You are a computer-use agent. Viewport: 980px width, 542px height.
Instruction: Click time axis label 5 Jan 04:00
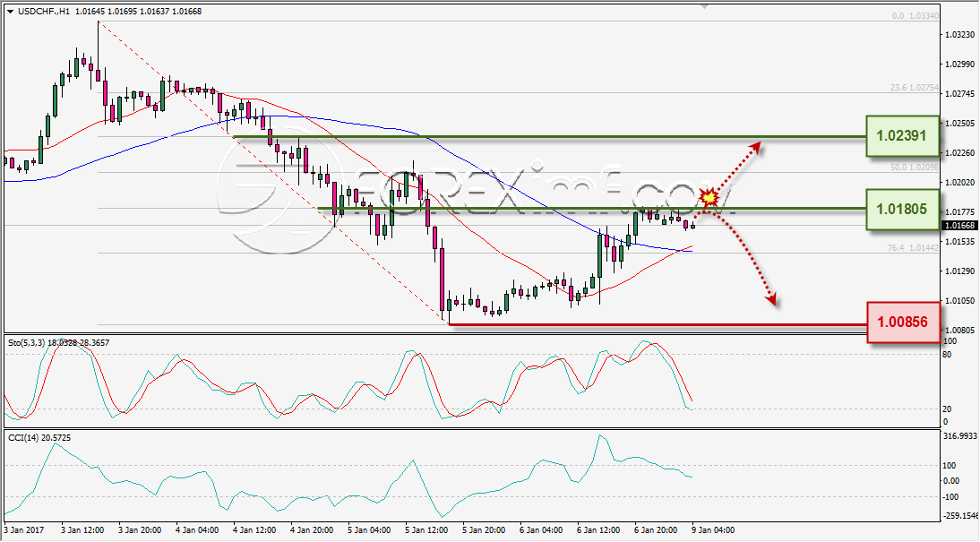pyautogui.click(x=369, y=530)
